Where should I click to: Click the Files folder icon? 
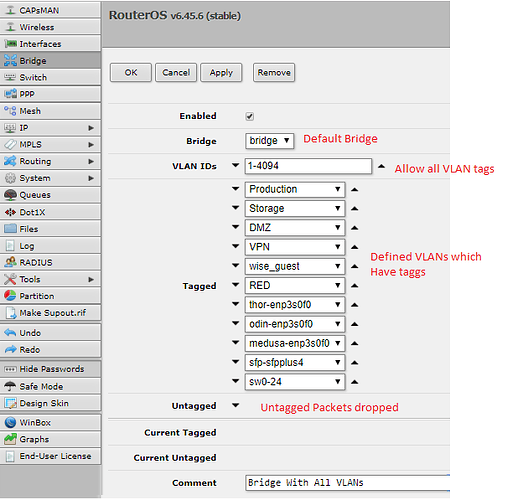click(x=10, y=229)
